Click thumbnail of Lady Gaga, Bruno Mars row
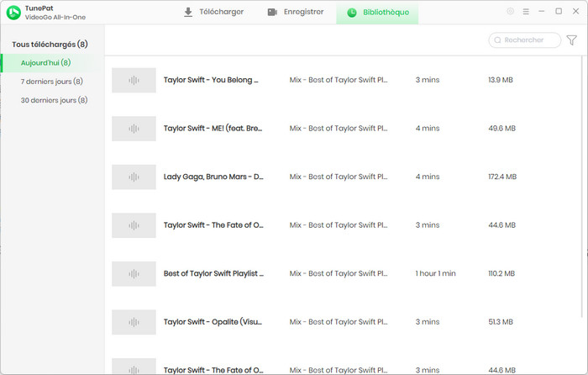The image size is (588, 375). point(134,177)
